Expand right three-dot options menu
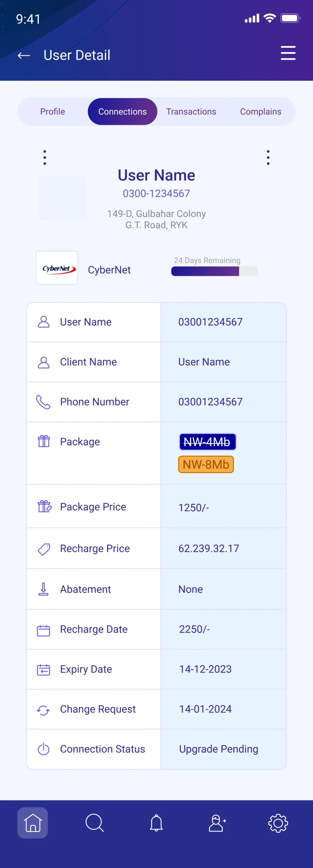Image resolution: width=313 pixels, height=868 pixels. [268, 158]
